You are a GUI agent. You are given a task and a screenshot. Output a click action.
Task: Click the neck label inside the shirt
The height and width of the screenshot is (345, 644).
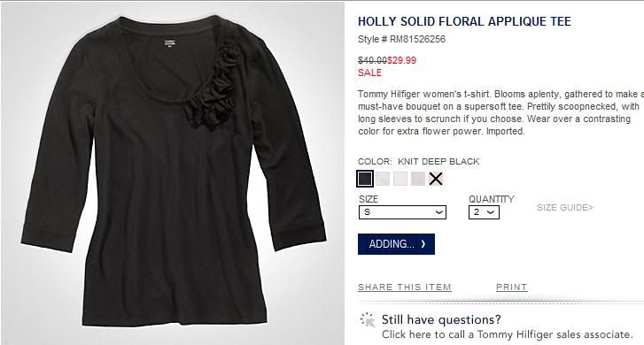169,42
